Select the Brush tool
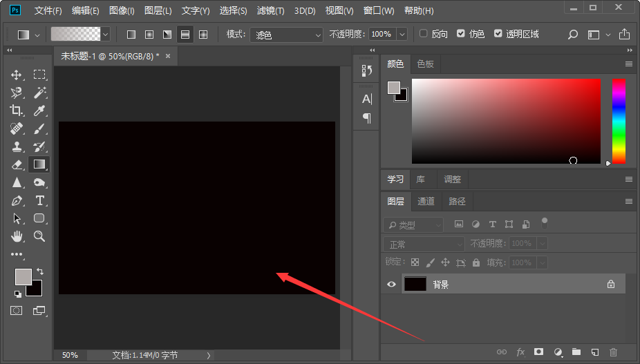 [39, 128]
